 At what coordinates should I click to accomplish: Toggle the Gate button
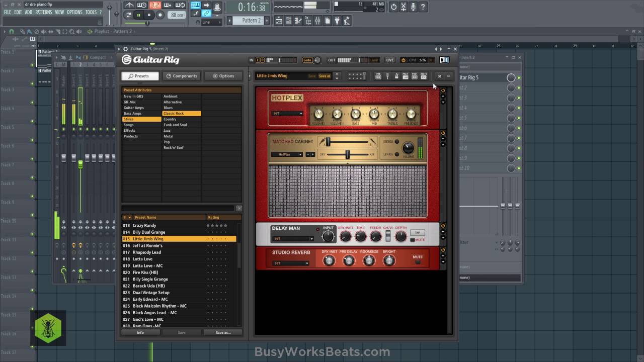[x=307, y=60]
